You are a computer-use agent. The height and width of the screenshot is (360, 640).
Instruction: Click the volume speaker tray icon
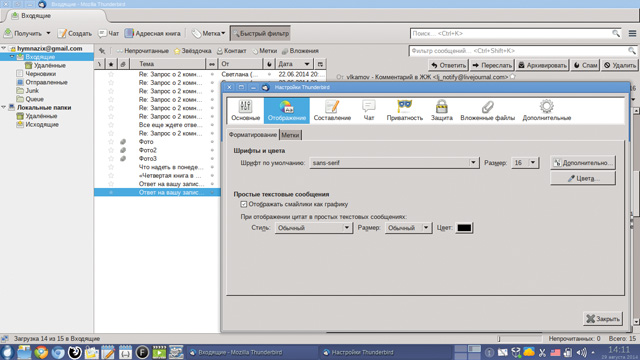(582, 352)
